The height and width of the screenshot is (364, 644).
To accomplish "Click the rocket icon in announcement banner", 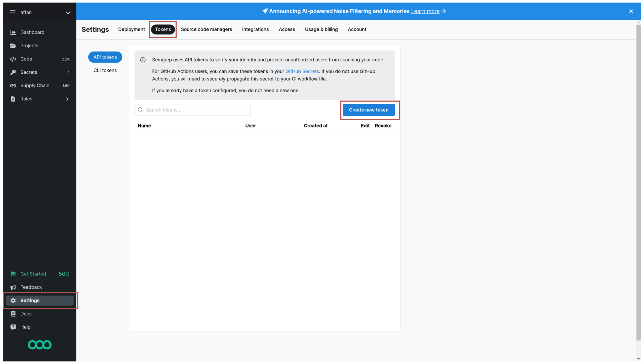I will [265, 11].
